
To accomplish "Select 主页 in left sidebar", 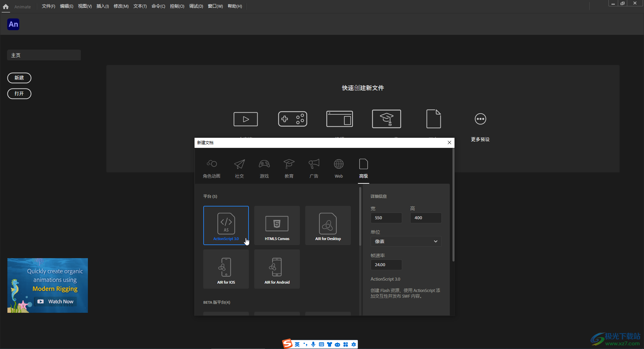I will 44,55.
